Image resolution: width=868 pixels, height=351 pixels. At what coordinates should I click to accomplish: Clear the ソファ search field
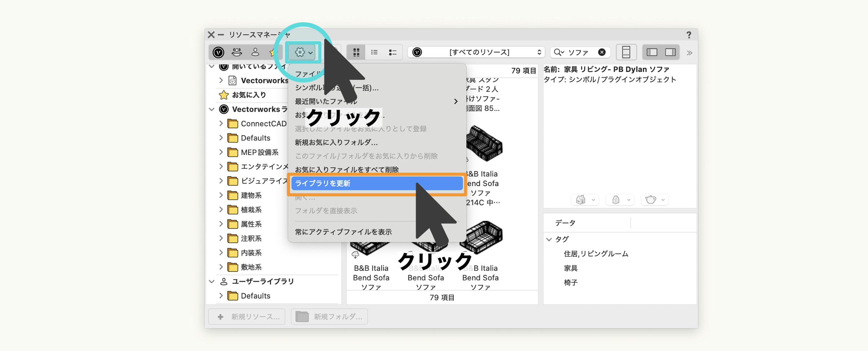(x=602, y=52)
